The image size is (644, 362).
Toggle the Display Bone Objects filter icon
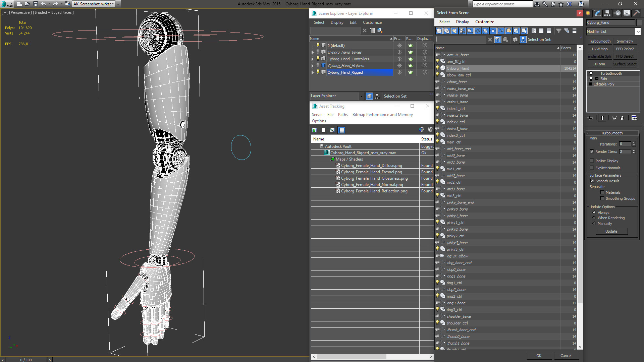click(x=501, y=31)
